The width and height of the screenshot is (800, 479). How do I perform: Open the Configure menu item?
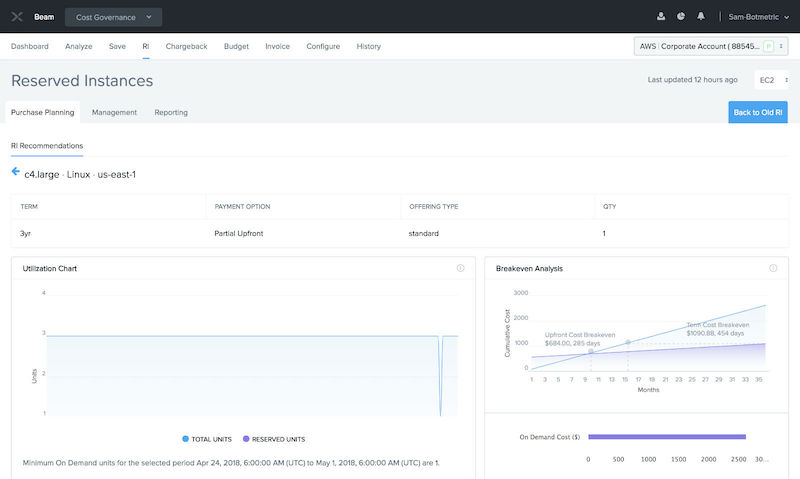pos(323,46)
